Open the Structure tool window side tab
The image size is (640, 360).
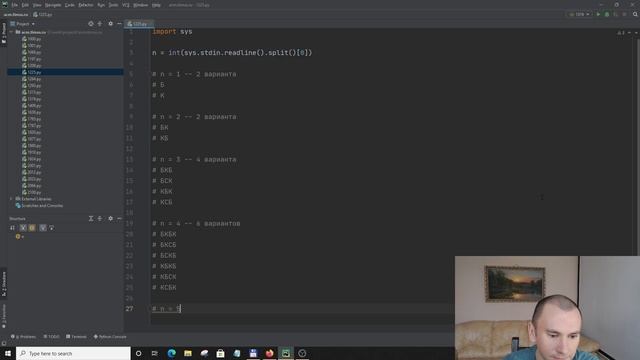coord(4,284)
